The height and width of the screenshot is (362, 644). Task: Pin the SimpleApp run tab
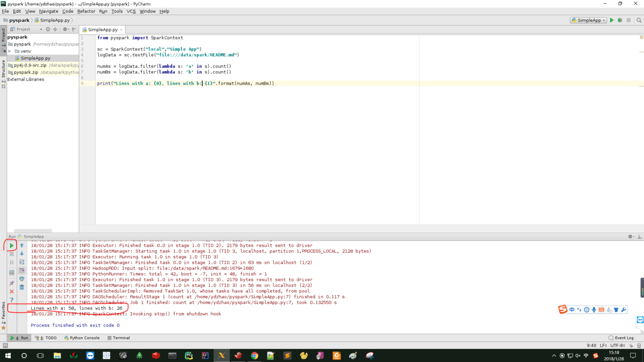(x=11, y=284)
